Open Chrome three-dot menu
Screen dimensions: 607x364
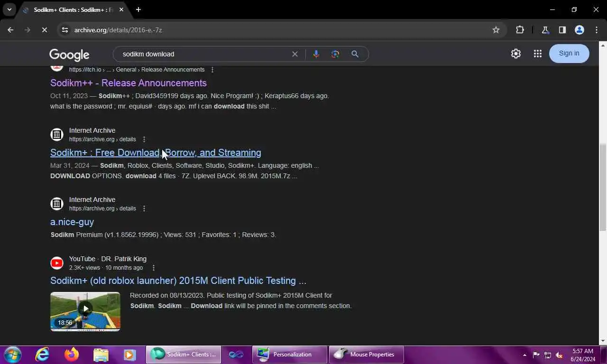[x=596, y=30]
